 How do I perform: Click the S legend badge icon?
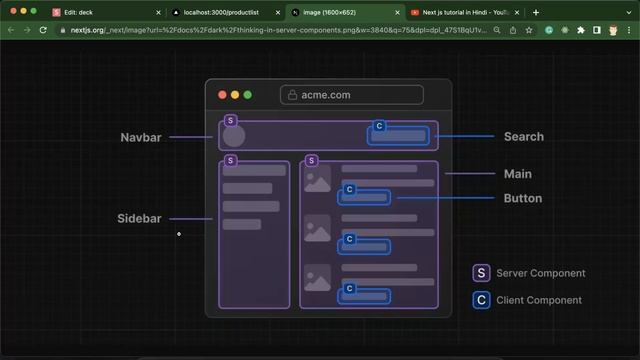pos(481,273)
